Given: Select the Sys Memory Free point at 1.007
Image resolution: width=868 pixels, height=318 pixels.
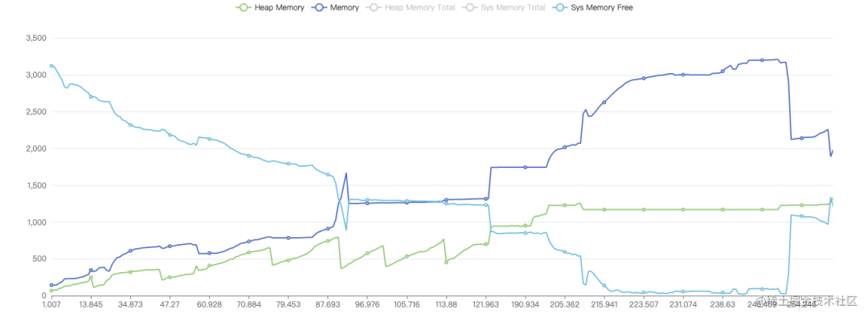Looking at the screenshot, I should coord(51,65).
